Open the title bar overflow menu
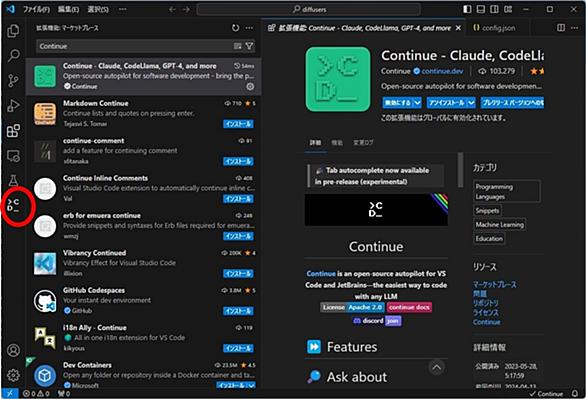 pyautogui.click(x=123, y=9)
